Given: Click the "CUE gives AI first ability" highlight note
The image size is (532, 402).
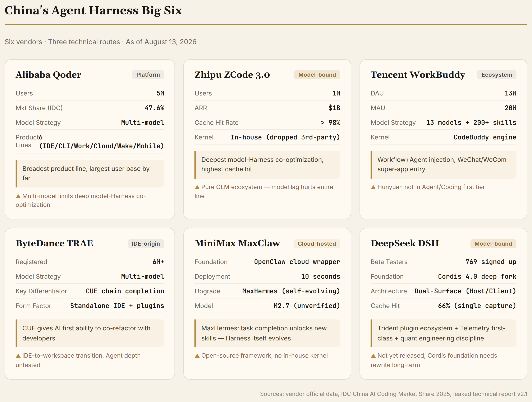Looking at the screenshot, I should click(90, 333).
